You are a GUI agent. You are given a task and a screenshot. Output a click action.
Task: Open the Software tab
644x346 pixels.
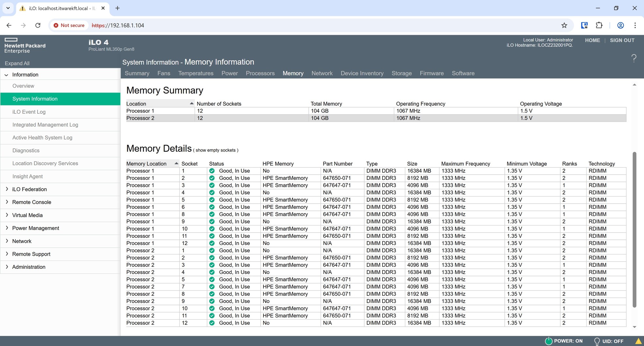[463, 73]
